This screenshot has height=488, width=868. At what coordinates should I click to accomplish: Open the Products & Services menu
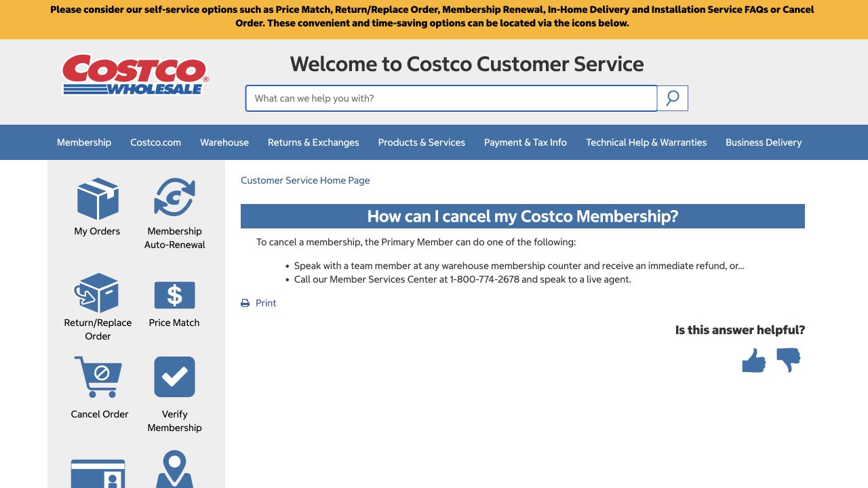tap(422, 142)
